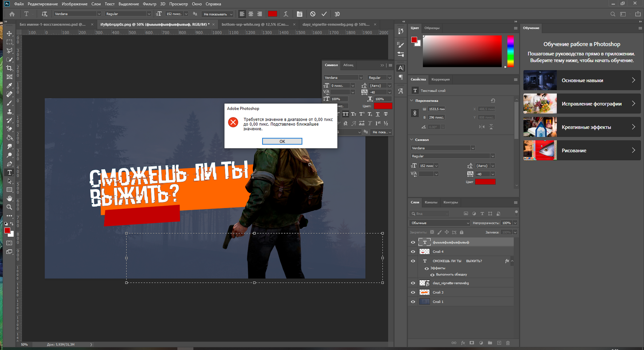The width and height of the screenshot is (644, 350).
Task: Hide layer Слой 3
Action: (x=413, y=292)
